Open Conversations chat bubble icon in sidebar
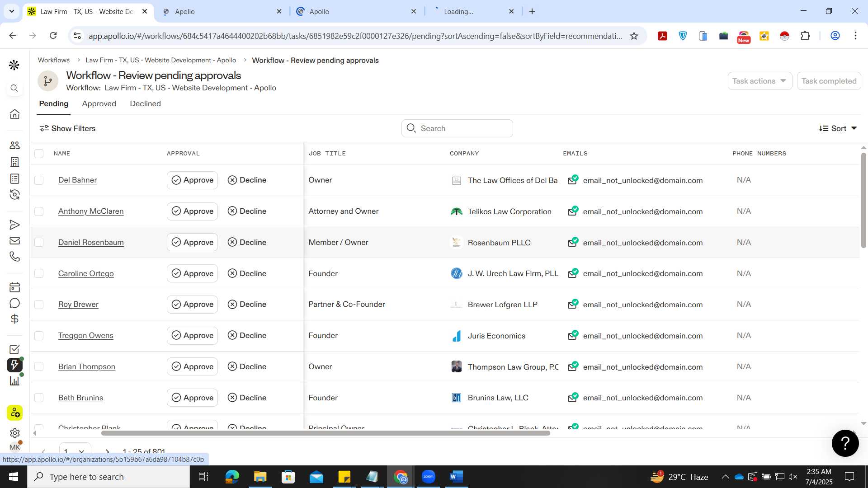 coord(14,303)
